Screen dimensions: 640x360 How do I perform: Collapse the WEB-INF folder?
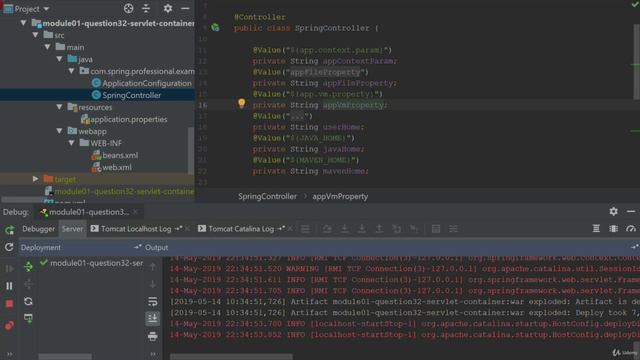71,142
